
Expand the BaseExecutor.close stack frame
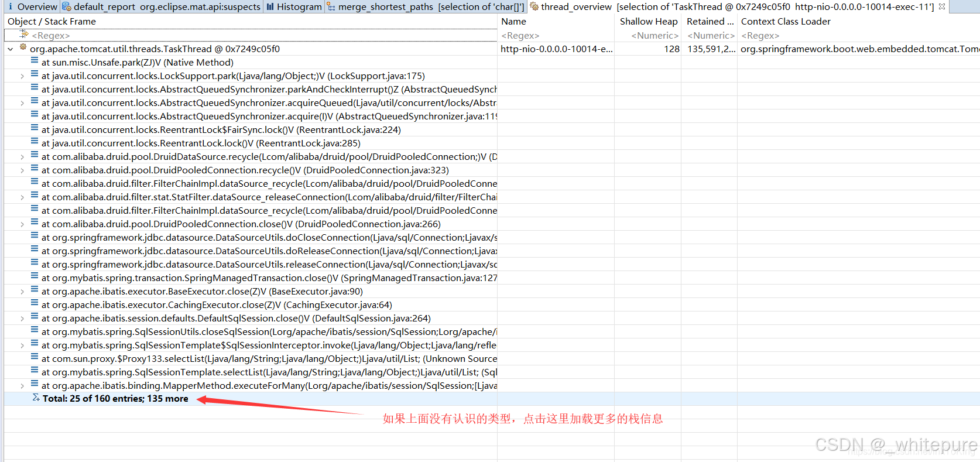pyautogui.click(x=22, y=292)
